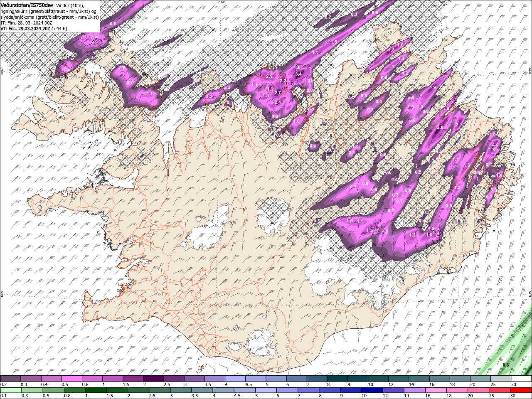The height and width of the screenshot is (399, 532).
Task: Click the 'rigning/skúrir' legend description line
Action: click(49, 11)
